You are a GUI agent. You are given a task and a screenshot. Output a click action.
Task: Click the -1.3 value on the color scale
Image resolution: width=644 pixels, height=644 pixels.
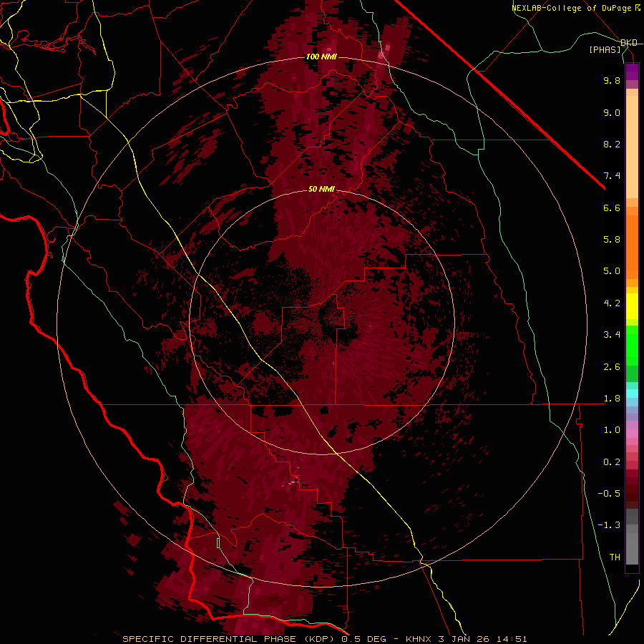(609, 525)
